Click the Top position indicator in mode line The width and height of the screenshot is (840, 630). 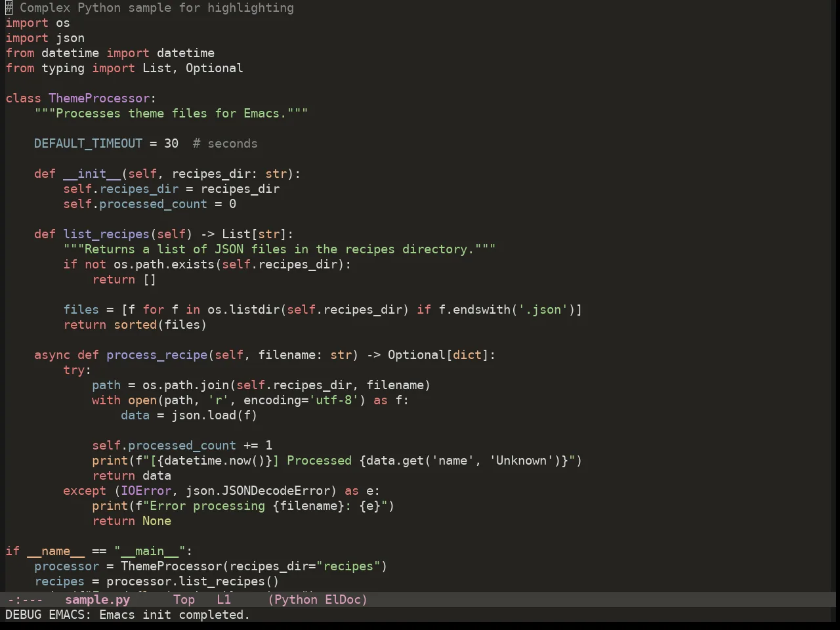[184, 600]
